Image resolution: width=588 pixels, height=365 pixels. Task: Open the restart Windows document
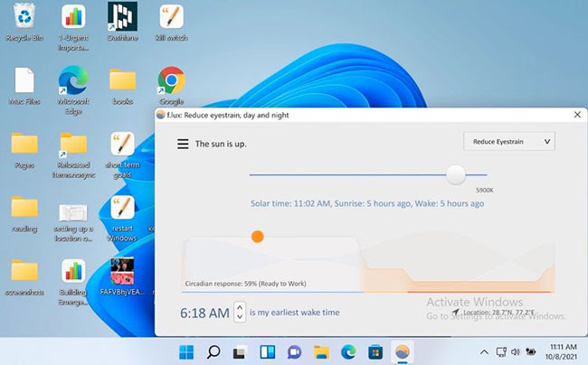123,219
